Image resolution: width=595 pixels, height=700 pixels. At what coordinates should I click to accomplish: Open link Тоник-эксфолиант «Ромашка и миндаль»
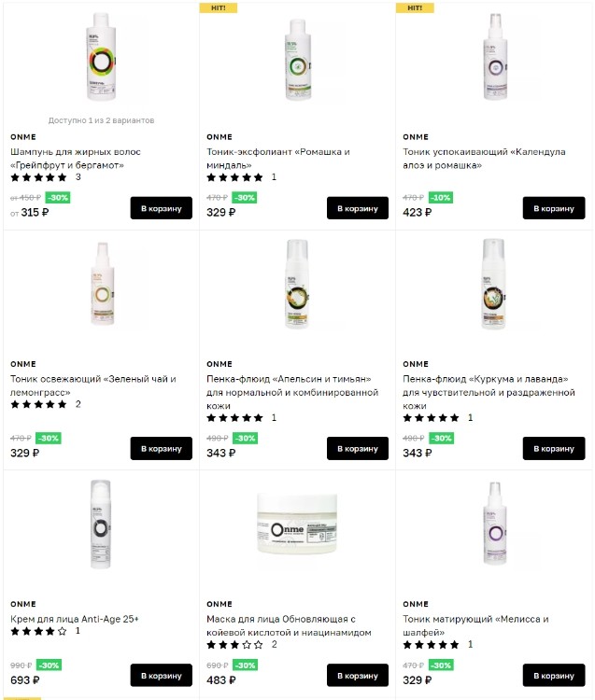click(x=277, y=159)
